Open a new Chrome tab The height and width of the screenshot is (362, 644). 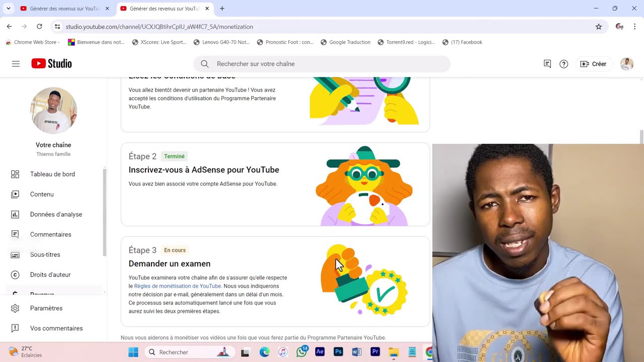pyautogui.click(x=222, y=9)
